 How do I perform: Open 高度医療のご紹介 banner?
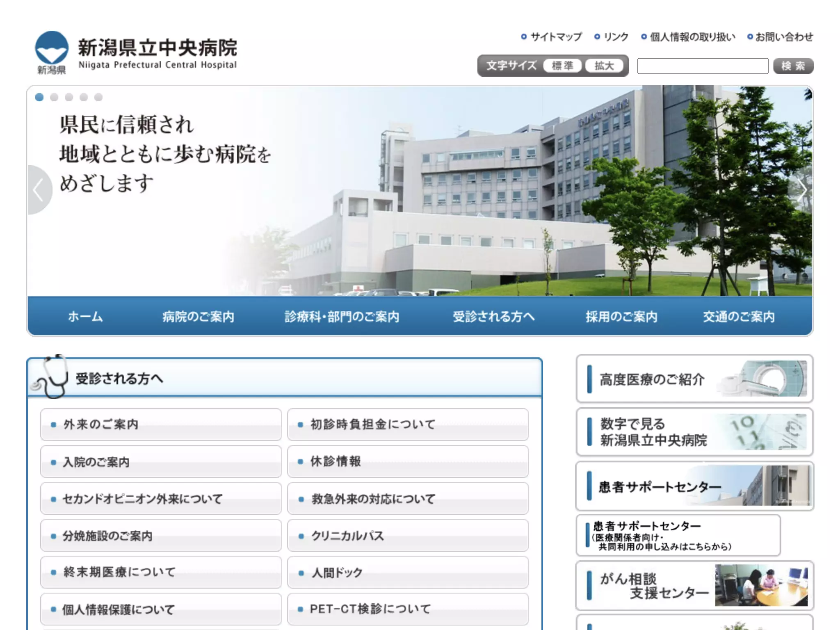pos(694,379)
